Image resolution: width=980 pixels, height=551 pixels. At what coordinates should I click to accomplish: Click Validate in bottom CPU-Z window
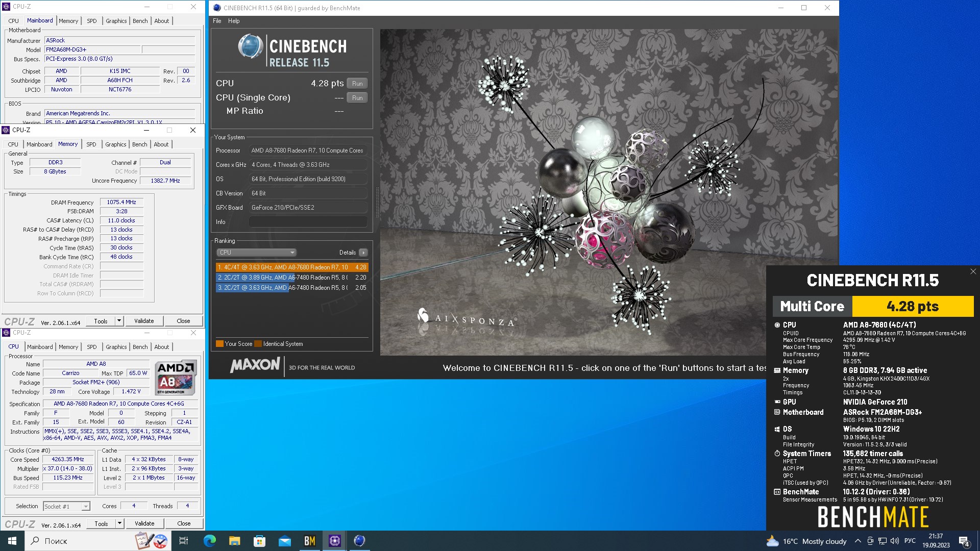(144, 523)
